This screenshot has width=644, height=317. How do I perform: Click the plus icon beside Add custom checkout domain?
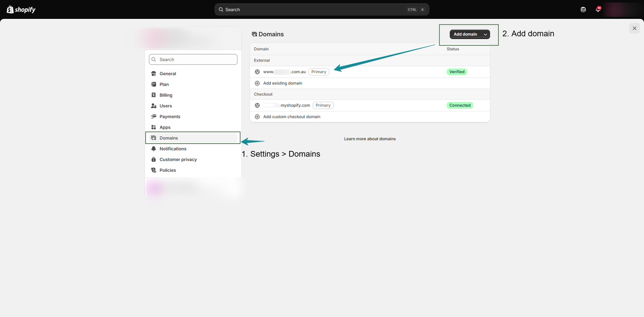[x=257, y=117]
